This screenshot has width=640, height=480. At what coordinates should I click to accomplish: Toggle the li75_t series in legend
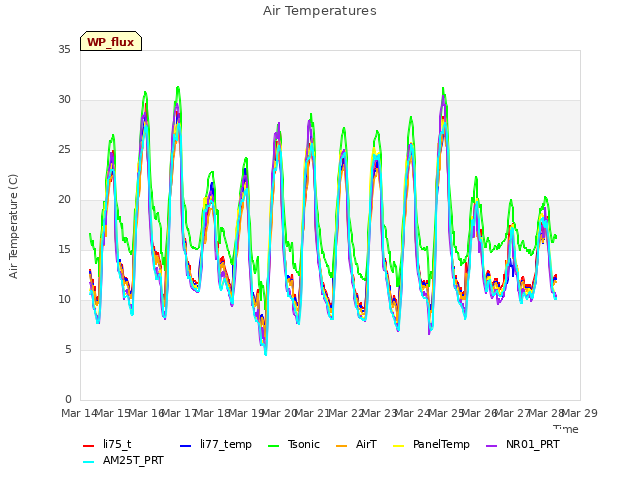click(107, 444)
